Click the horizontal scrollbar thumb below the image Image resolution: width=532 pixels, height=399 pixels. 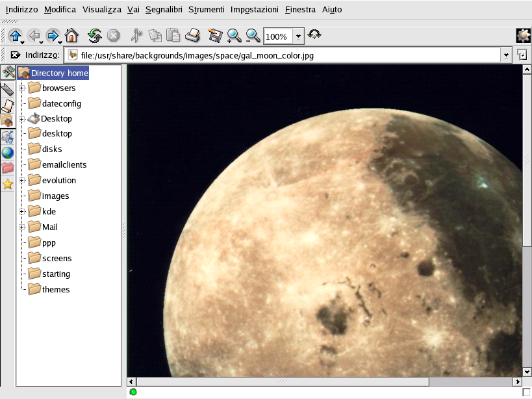coord(283,381)
